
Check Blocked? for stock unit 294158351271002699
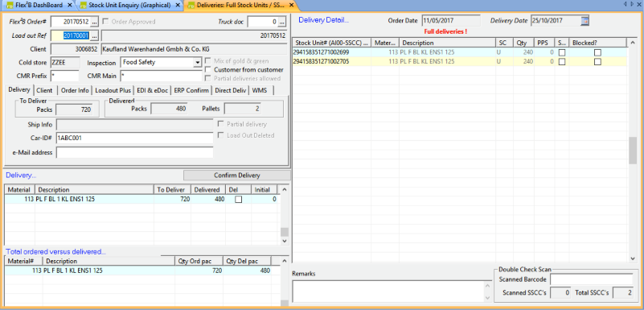597,52
